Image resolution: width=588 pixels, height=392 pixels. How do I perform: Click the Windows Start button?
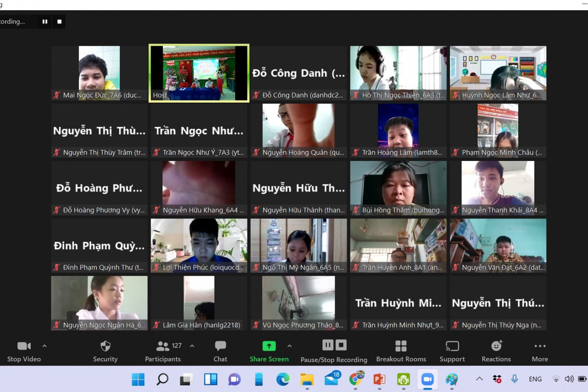138,379
